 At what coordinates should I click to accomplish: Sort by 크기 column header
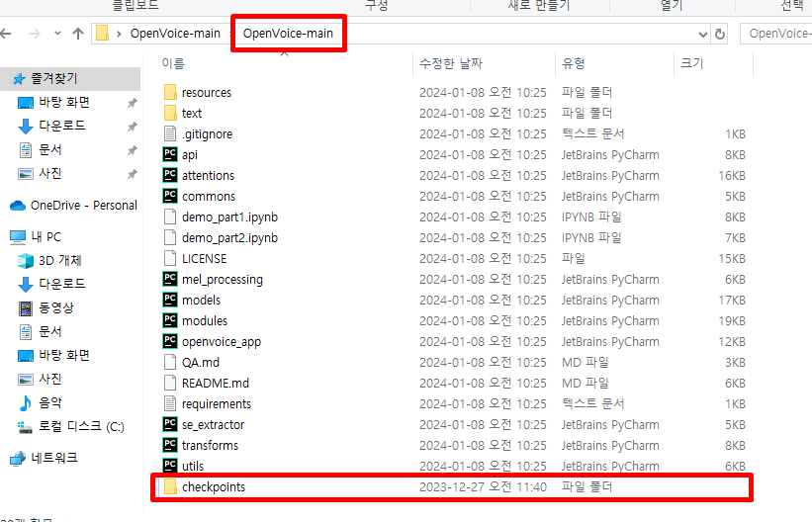(692, 63)
